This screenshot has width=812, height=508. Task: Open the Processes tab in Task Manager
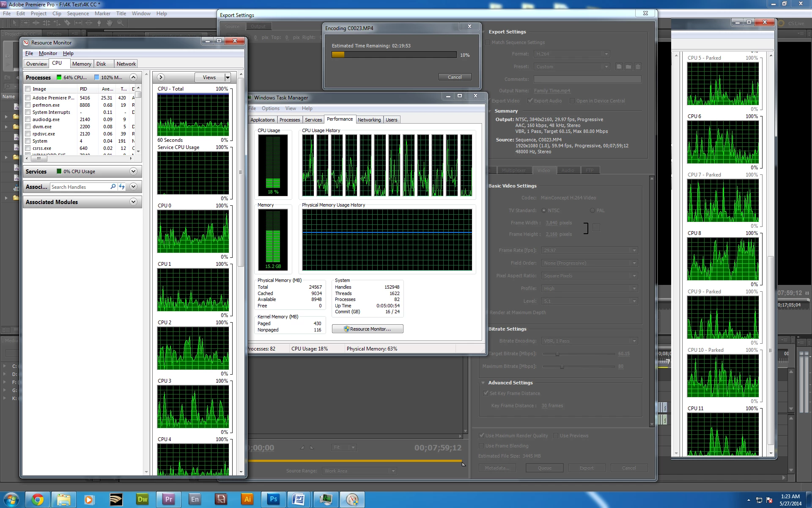pos(290,120)
